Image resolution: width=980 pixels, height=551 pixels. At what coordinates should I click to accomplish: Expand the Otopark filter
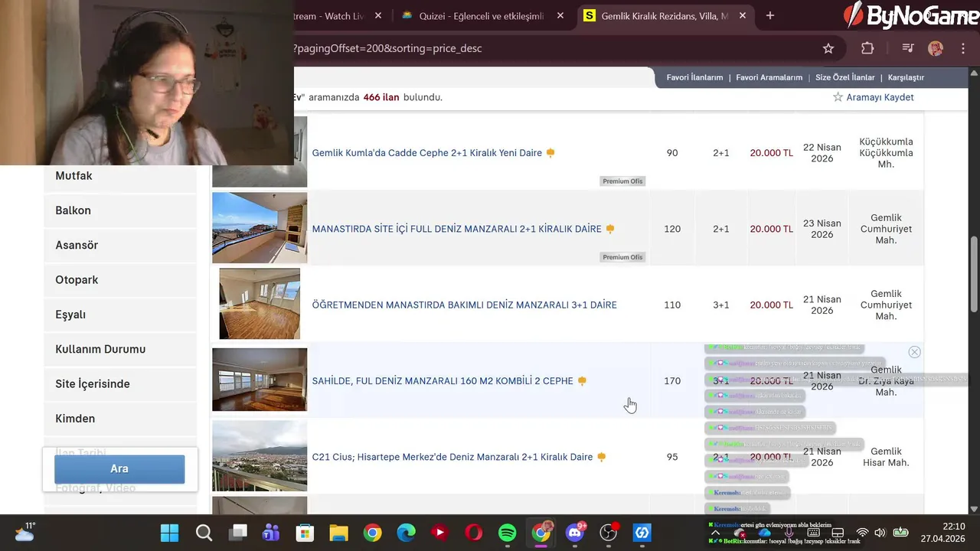pos(120,280)
